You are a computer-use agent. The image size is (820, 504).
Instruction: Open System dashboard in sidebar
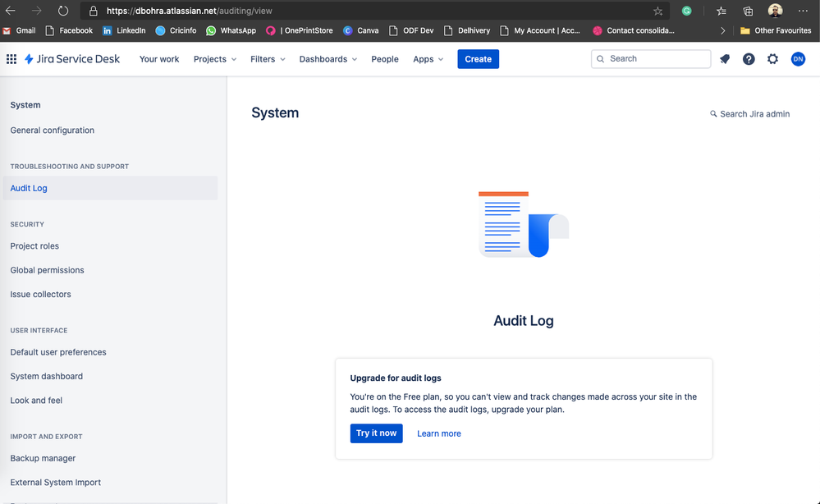pyautogui.click(x=47, y=377)
